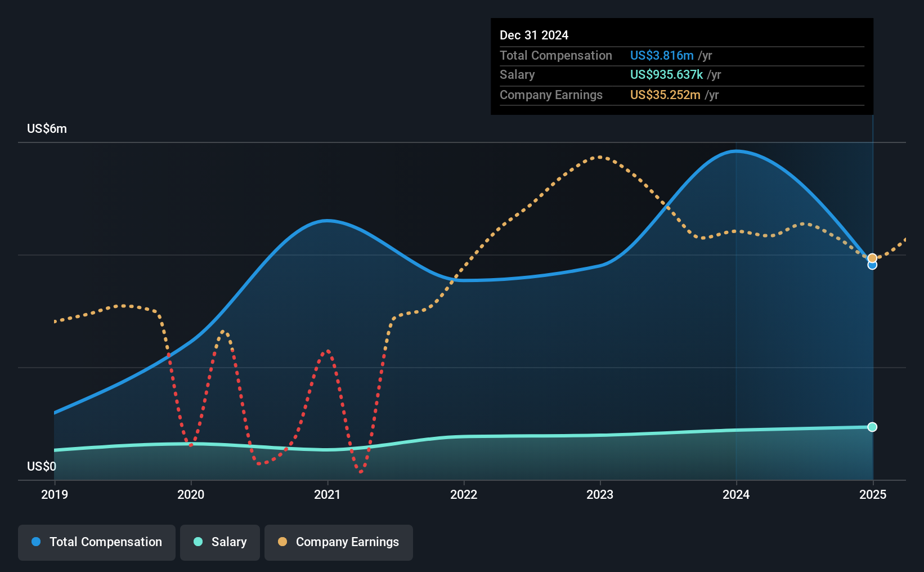Image resolution: width=924 pixels, height=572 pixels.
Task: Click the 2023 x-axis label
Action: pyautogui.click(x=600, y=494)
